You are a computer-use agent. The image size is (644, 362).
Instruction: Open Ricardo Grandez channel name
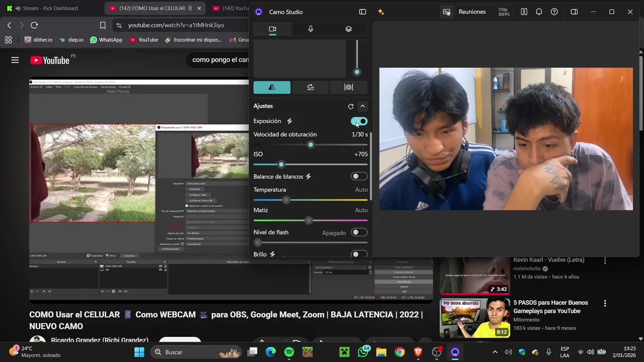click(x=100, y=340)
